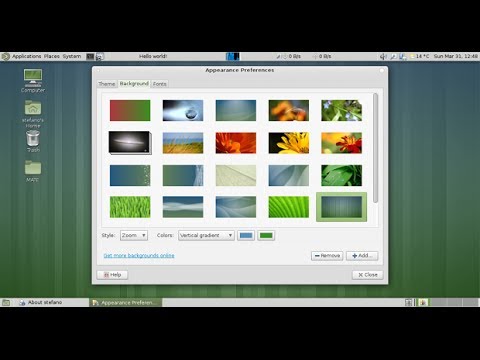The height and width of the screenshot is (360, 480).
Task: Open the System menu
Action: coord(72,56)
